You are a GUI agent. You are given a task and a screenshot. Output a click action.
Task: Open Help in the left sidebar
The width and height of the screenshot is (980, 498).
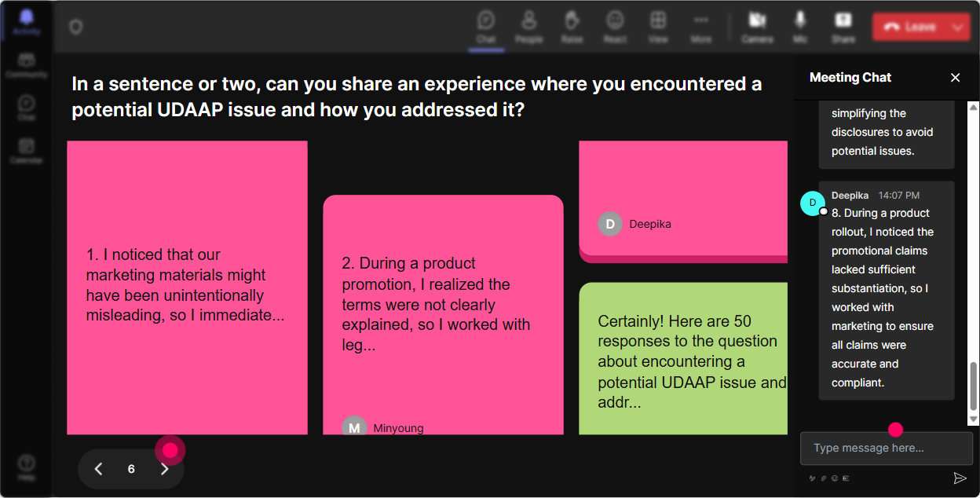tap(27, 467)
